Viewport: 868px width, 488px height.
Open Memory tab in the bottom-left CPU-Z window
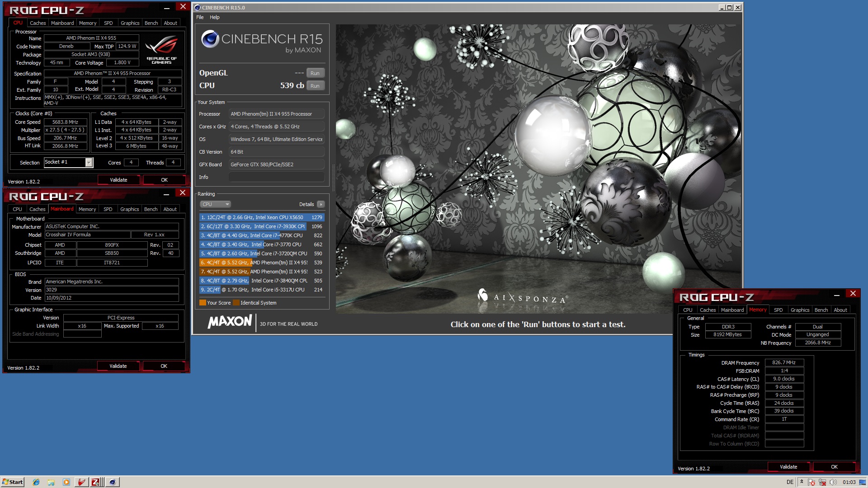click(x=87, y=209)
